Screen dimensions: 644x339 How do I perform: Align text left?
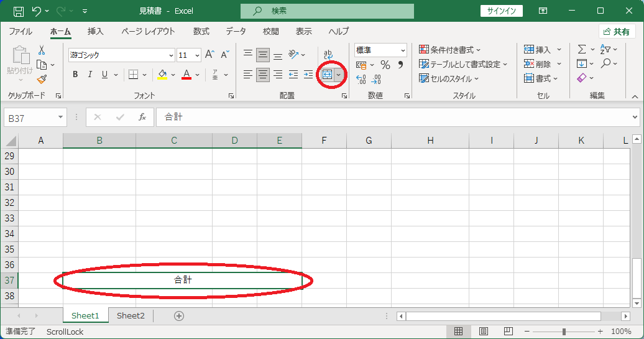click(x=247, y=75)
